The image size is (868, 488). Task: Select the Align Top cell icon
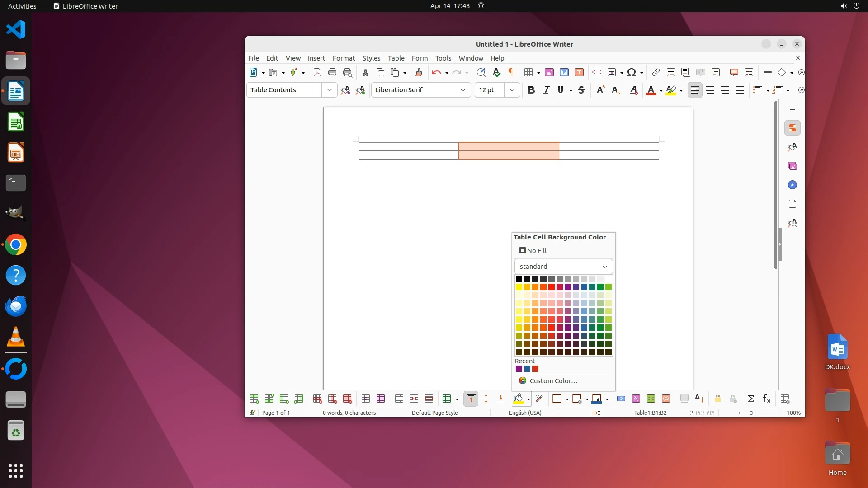[x=471, y=399]
